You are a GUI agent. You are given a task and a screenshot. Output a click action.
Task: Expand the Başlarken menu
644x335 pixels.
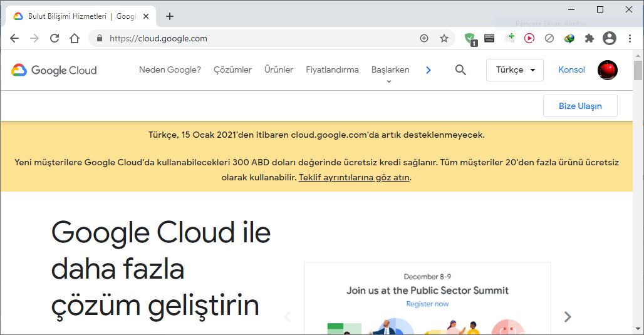(x=390, y=71)
